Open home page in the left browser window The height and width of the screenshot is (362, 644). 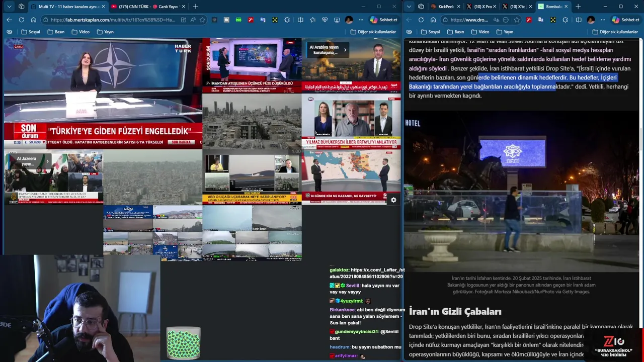tap(33, 20)
